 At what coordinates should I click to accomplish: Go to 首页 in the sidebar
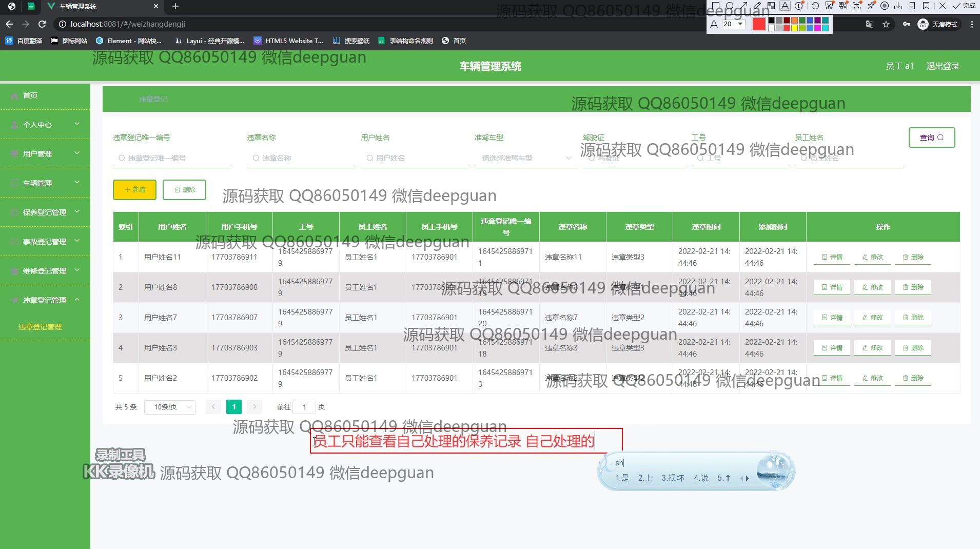pyautogui.click(x=30, y=95)
